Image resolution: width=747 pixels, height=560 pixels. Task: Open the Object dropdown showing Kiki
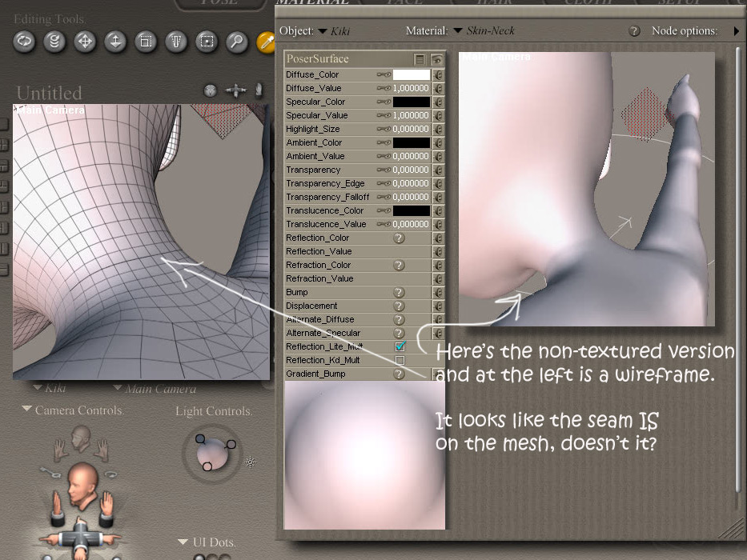(323, 31)
